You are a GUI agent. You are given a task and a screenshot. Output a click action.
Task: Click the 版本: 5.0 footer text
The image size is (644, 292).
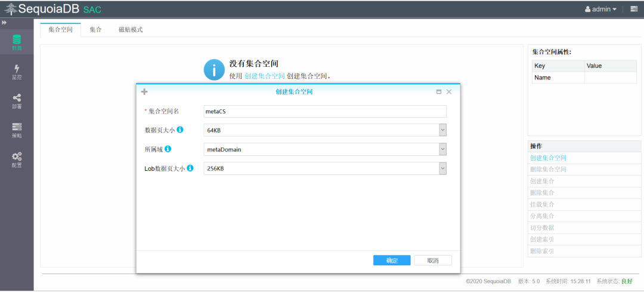tap(529, 281)
